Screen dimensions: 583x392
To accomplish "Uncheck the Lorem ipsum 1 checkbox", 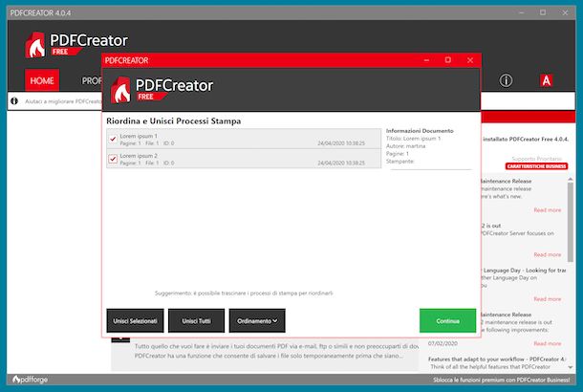I will 113,139.
